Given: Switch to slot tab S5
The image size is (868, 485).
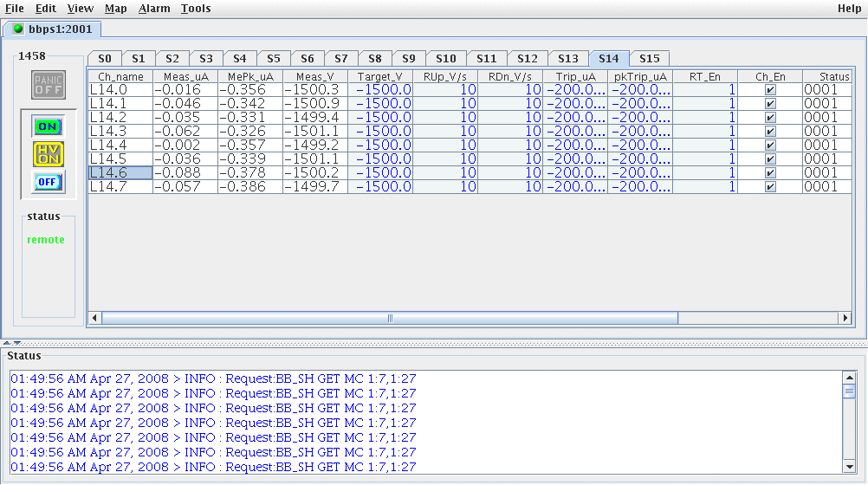Looking at the screenshot, I should [274, 59].
